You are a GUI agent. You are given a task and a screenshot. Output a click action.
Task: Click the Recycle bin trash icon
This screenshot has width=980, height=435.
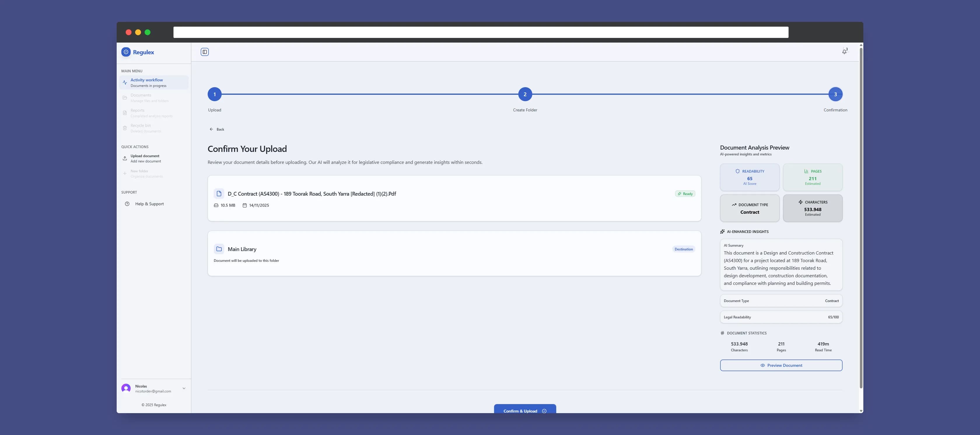125,128
